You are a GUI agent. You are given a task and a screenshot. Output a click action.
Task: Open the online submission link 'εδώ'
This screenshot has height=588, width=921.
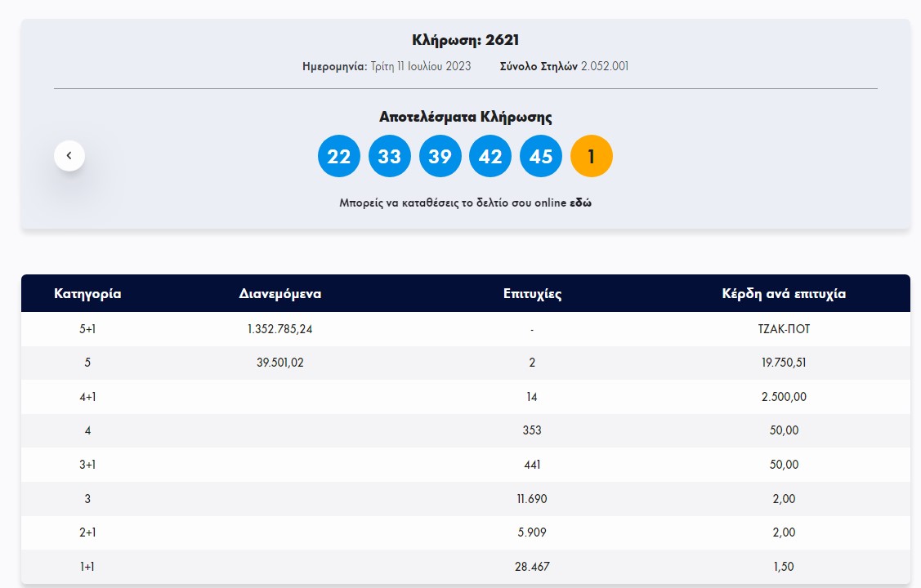pyautogui.click(x=580, y=203)
